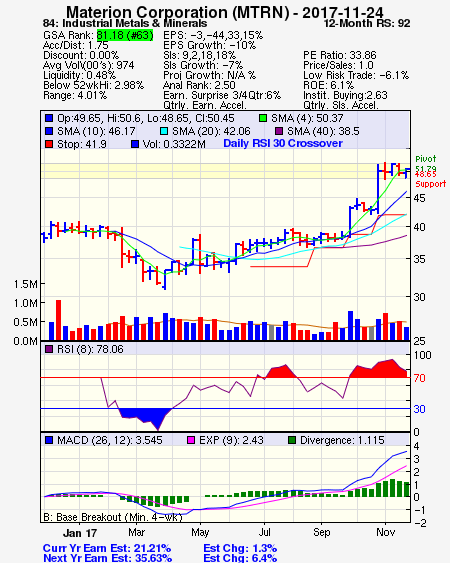Image resolution: width=450 pixels, height=563 pixels.
Task: Click the blue Vol legend square
Action: tap(135, 144)
